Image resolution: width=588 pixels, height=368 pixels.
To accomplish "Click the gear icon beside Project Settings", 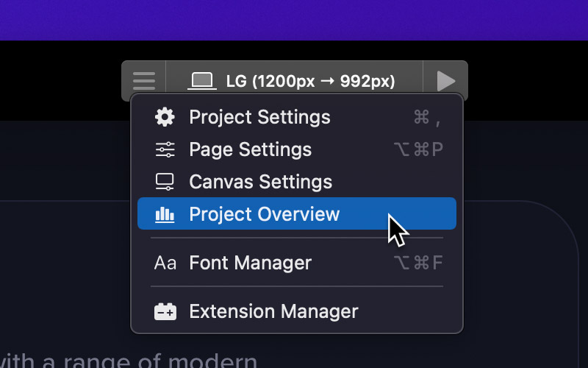I will 165,117.
